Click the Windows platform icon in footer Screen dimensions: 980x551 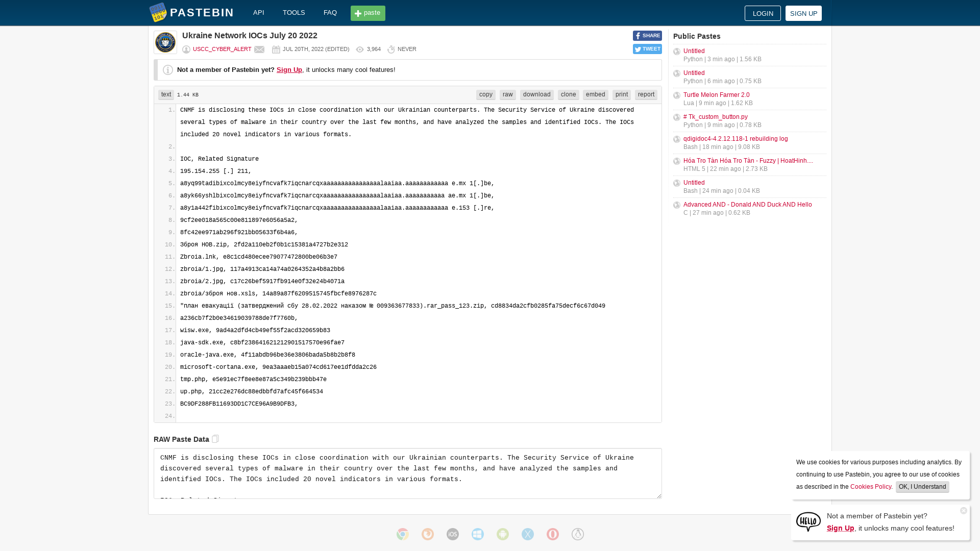coord(477,534)
